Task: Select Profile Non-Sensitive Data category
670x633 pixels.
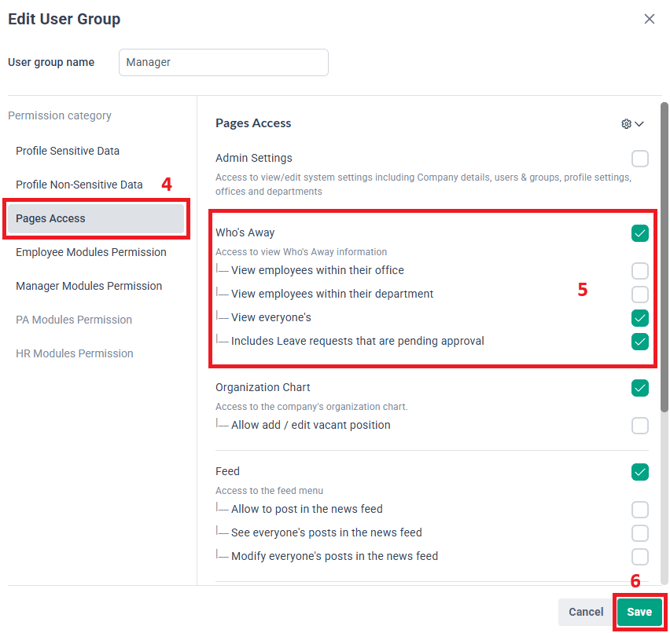Action: click(79, 185)
